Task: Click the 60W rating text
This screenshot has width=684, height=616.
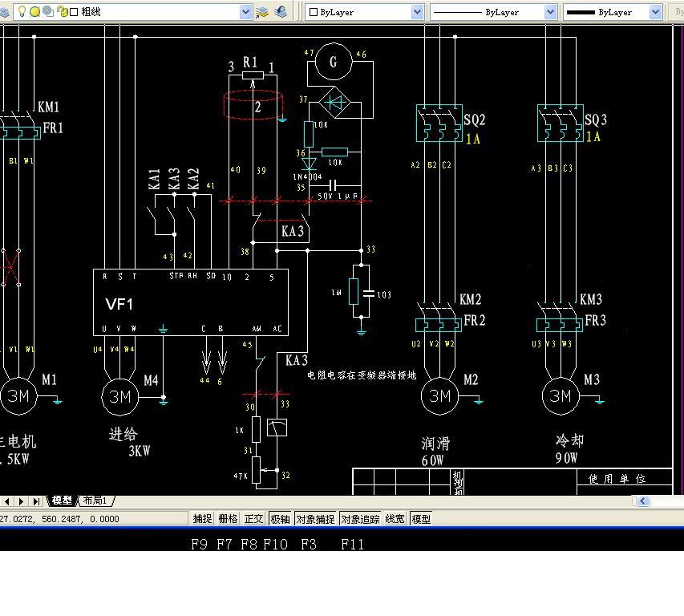Action: point(432,460)
